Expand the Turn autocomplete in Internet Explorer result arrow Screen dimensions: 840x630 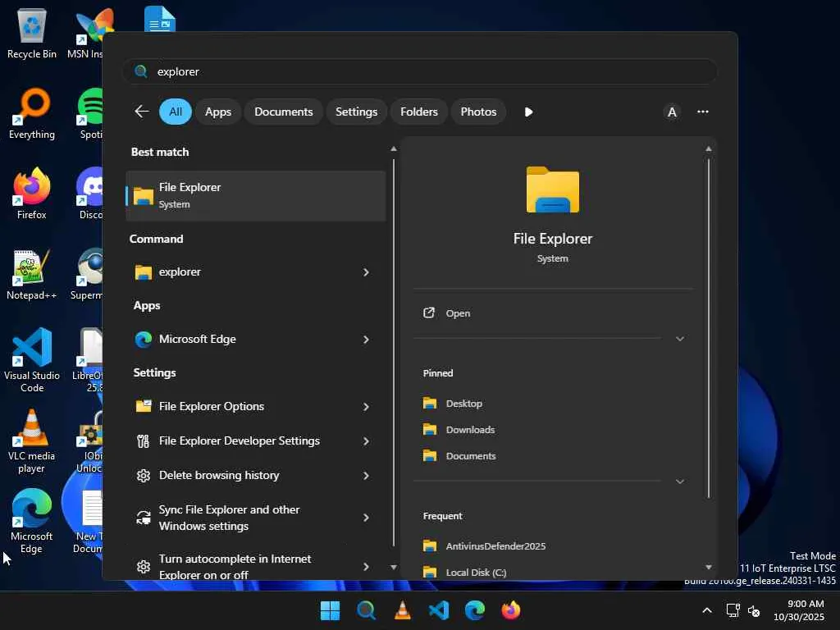[x=366, y=566]
